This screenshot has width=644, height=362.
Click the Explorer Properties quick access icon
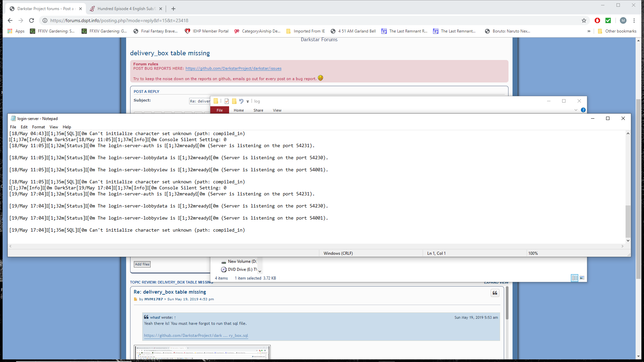(227, 101)
